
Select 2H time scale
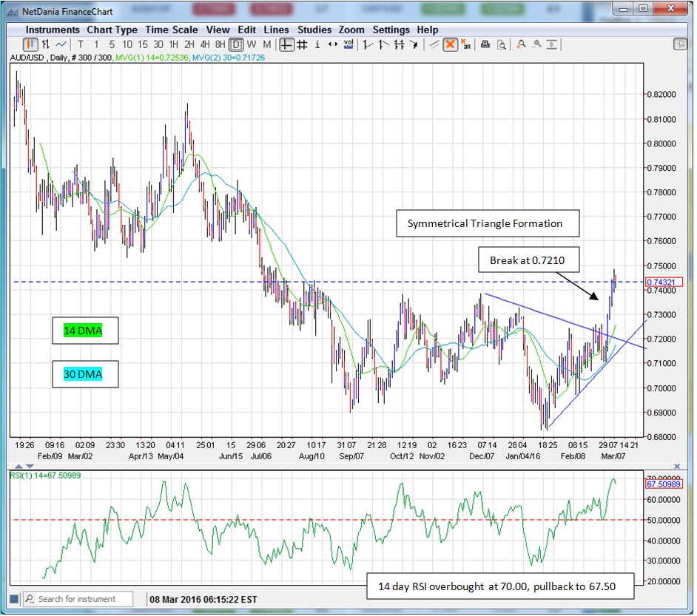(189, 44)
